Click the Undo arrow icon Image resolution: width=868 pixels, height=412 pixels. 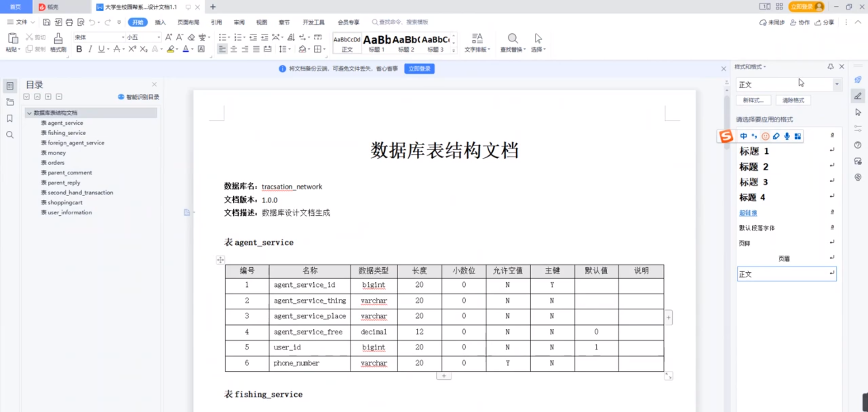pyautogui.click(x=92, y=22)
